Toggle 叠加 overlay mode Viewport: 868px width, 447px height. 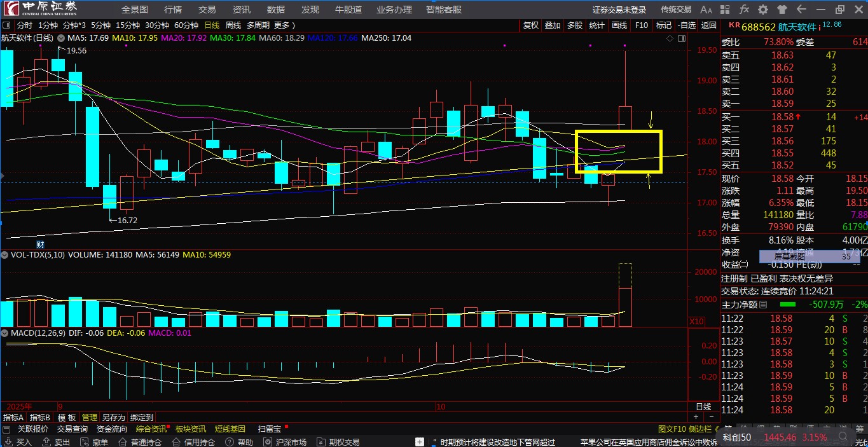coord(553,25)
